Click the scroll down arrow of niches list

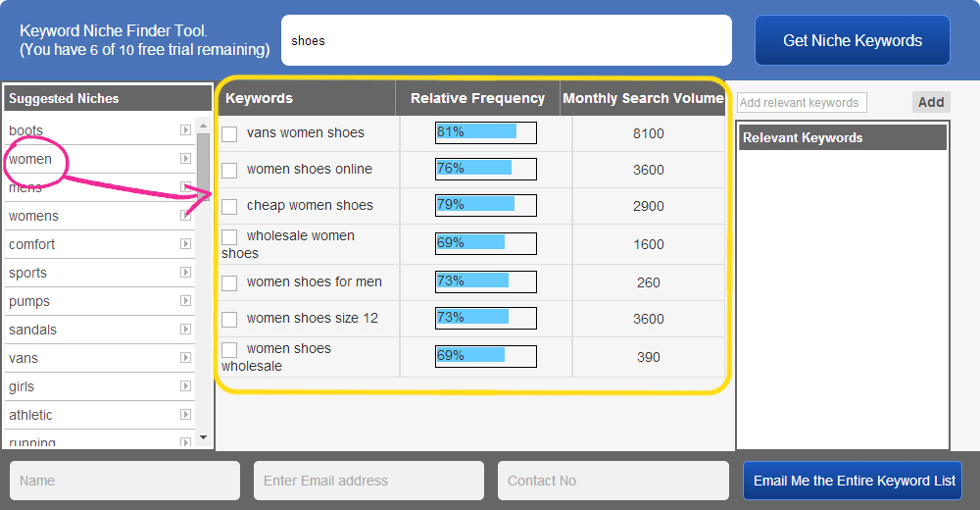203,437
